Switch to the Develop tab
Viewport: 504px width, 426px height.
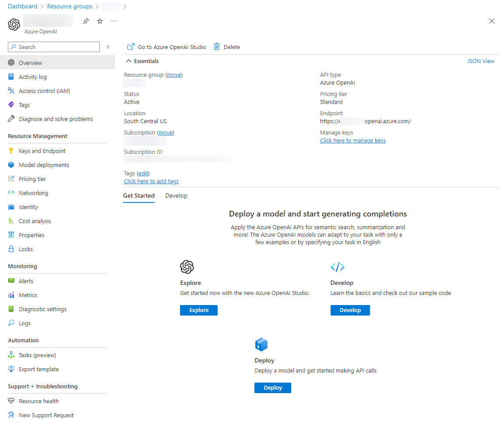tap(176, 195)
